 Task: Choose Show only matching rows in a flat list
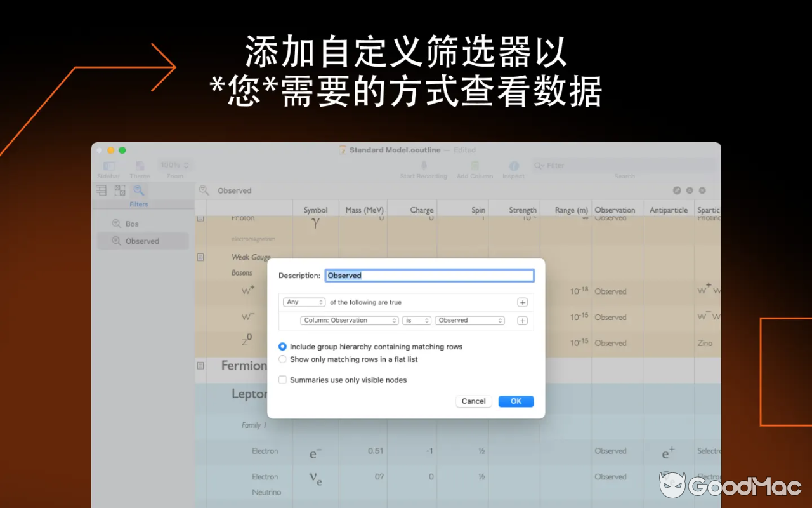pyautogui.click(x=282, y=359)
